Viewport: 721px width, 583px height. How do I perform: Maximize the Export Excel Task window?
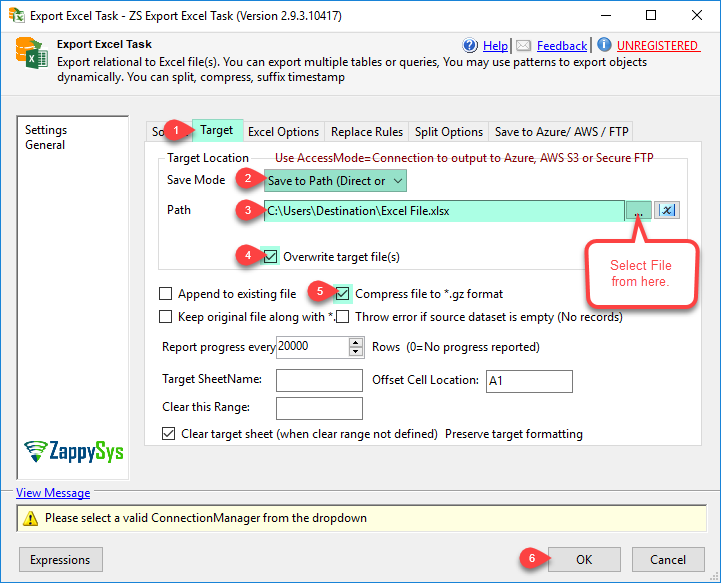pyautogui.click(x=651, y=15)
